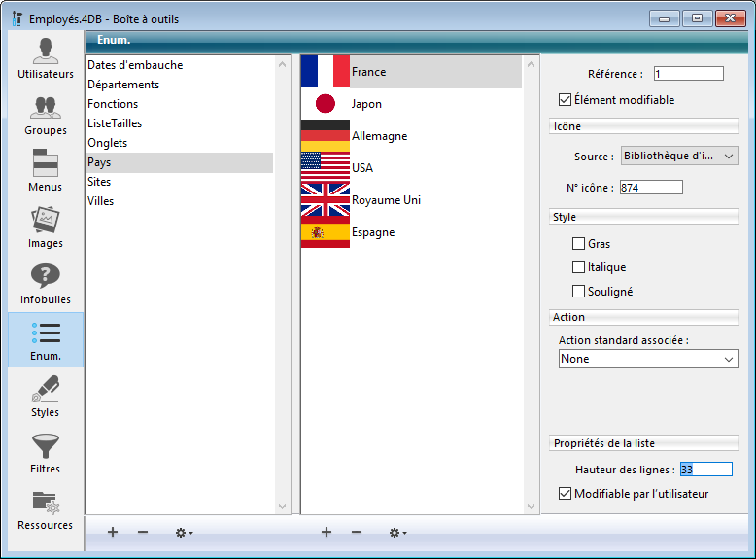Open the Ressources folder icon

point(45,508)
